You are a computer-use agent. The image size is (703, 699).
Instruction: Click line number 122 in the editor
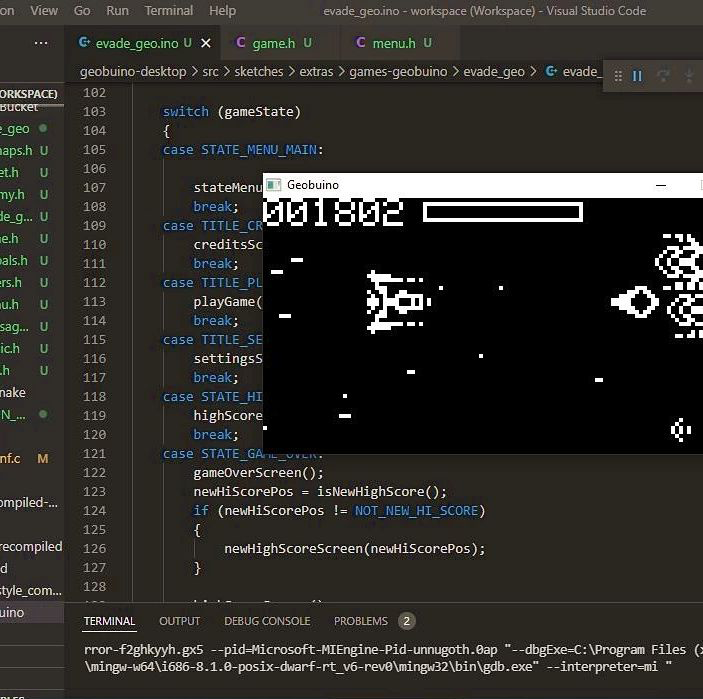tap(95, 473)
